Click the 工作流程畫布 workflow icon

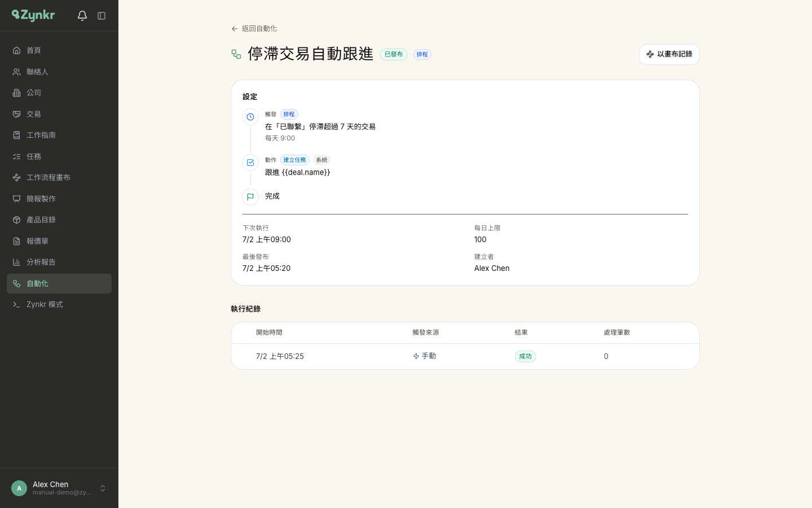(x=17, y=177)
